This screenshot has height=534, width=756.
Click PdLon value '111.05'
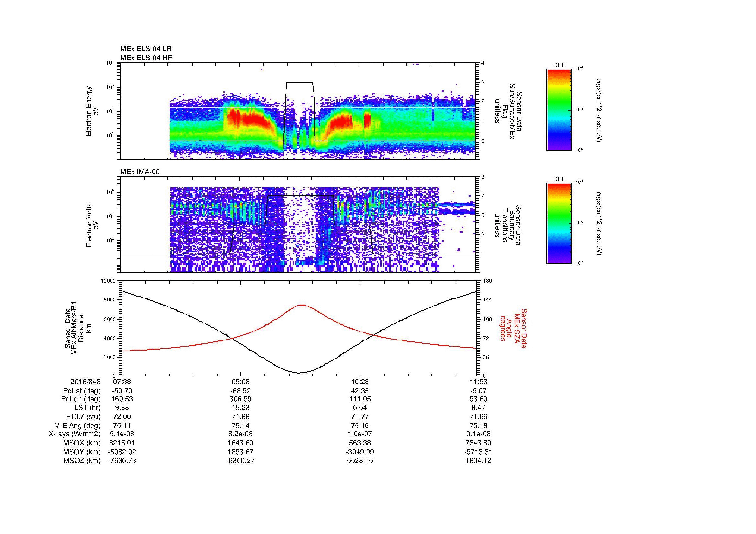[x=360, y=399]
